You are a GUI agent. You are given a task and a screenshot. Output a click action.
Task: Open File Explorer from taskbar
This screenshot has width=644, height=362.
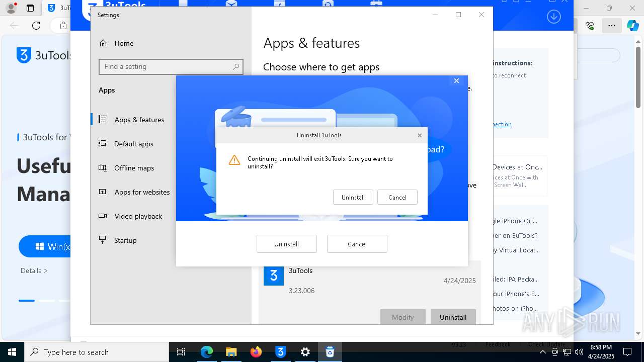pyautogui.click(x=231, y=352)
